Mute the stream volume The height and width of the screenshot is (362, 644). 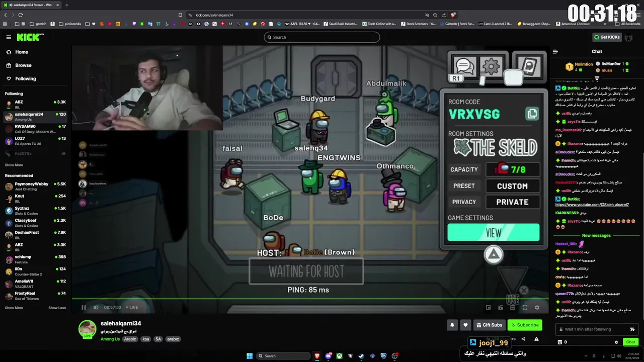point(96,307)
